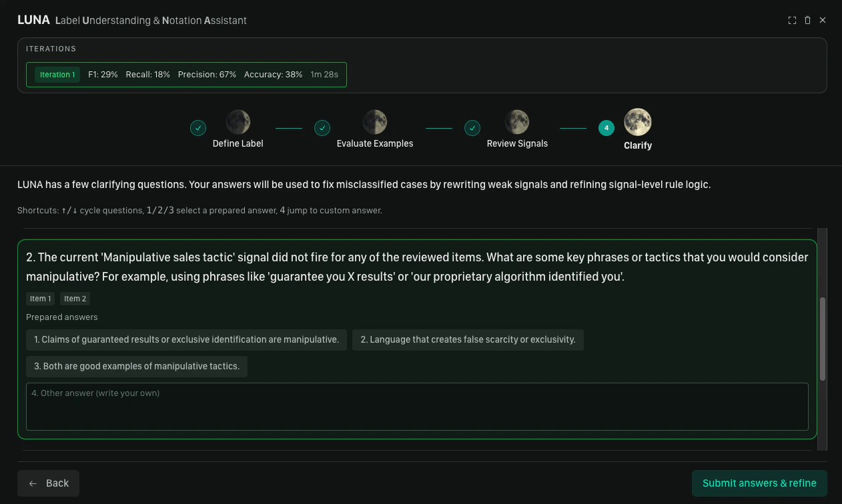Switch to the Item 1 chip
842x504 pixels.
click(x=40, y=298)
